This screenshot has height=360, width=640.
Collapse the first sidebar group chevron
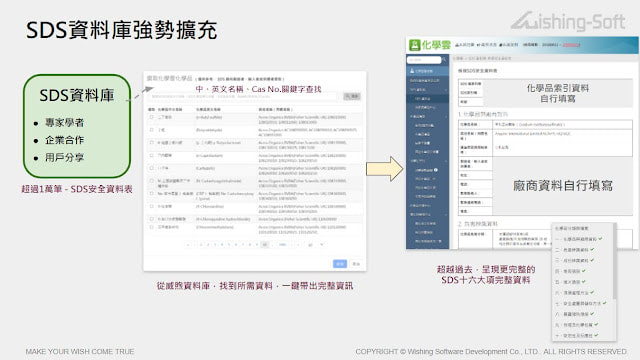pyautogui.click(x=446, y=89)
